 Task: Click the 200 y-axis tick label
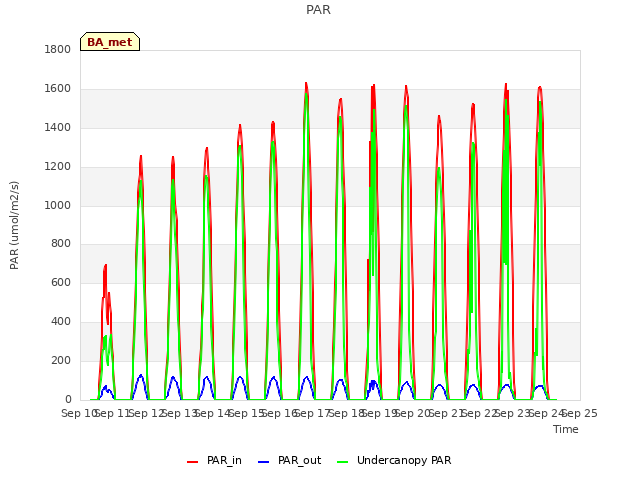click(61, 360)
